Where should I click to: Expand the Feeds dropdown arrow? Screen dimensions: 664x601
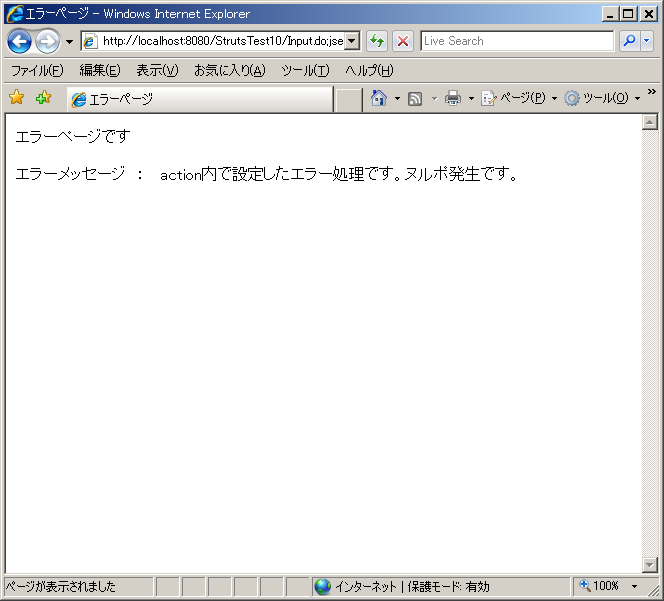click(x=434, y=99)
